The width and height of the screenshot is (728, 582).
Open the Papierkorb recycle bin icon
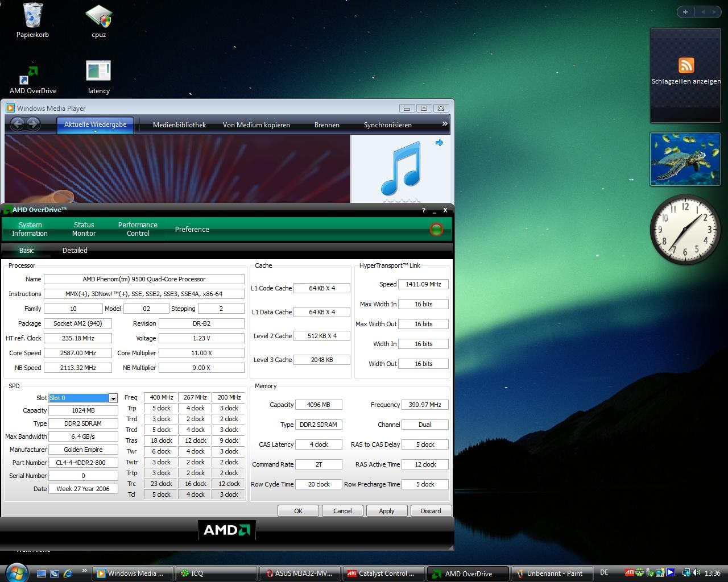coord(32,20)
